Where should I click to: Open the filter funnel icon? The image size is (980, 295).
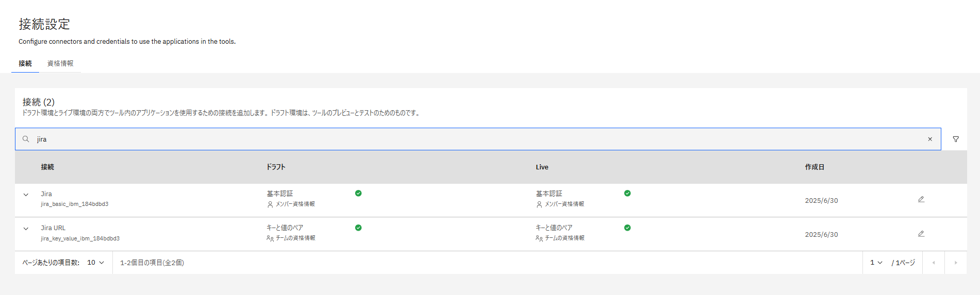pos(956,139)
